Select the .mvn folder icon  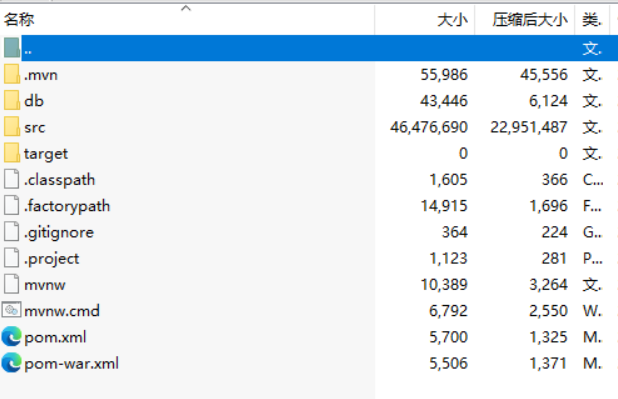[12, 74]
